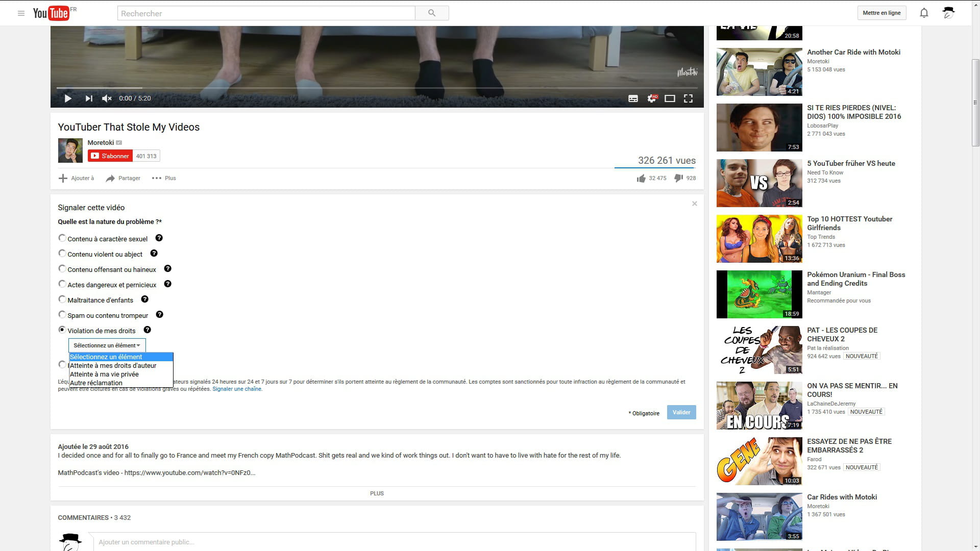Open 5 YouTuber früher VS heute thumbnail

pyautogui.click(x=759, y=183)
